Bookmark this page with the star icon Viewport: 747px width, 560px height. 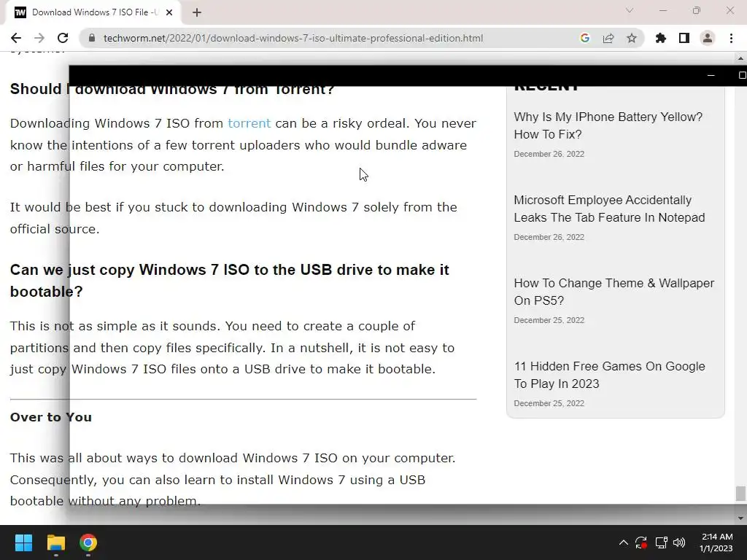tap(632, 38)
